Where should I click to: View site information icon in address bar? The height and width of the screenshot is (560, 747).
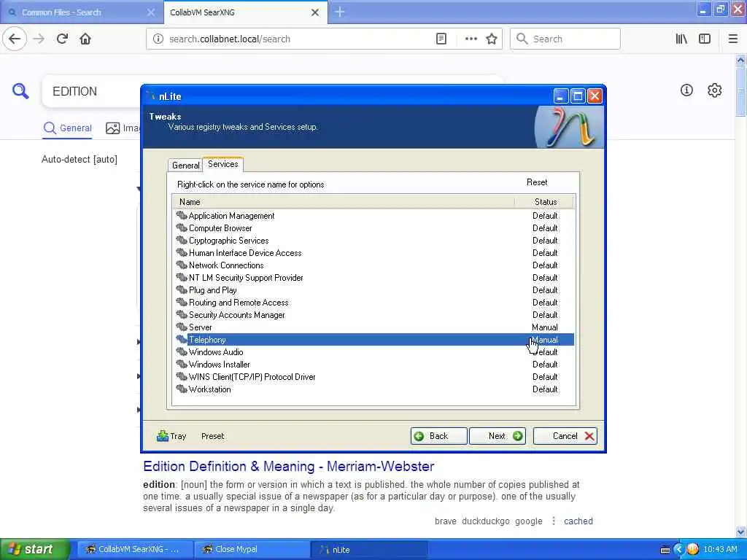coord(158,39)
